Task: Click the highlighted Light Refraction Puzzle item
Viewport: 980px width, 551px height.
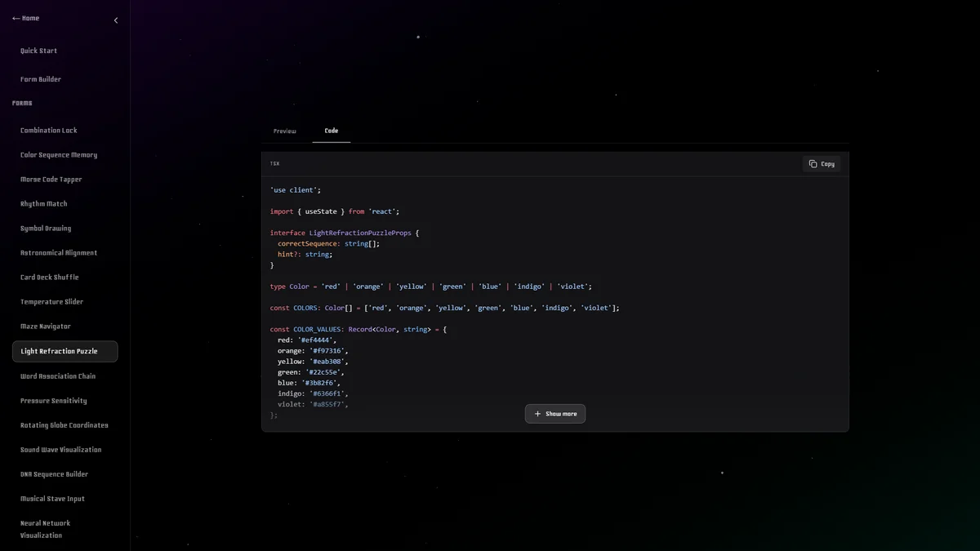Action: click(x=57, y=351)
